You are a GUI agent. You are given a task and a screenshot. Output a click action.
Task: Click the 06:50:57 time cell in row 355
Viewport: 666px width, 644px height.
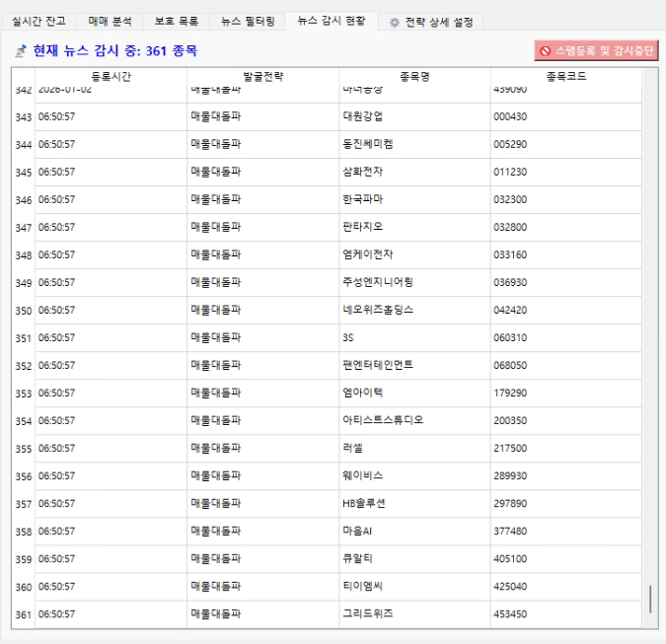111,449
